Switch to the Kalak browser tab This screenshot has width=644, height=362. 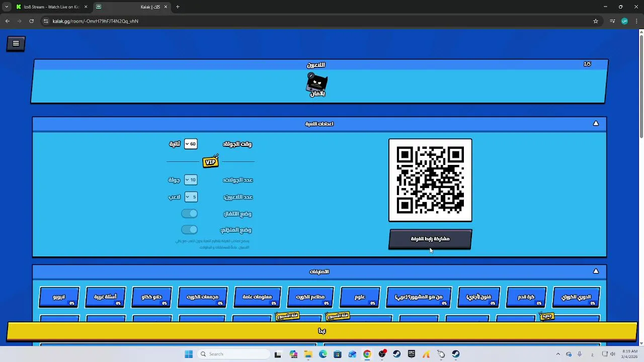[x=132, y=7]
